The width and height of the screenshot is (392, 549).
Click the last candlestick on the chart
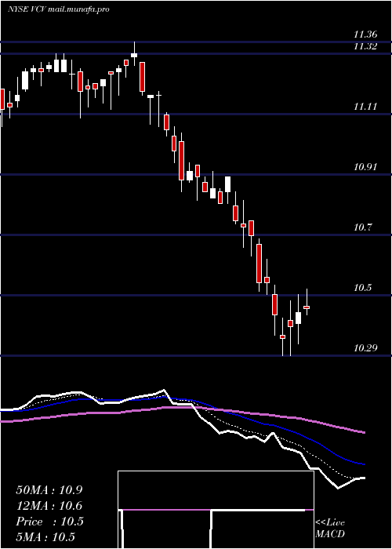[307, 302]
